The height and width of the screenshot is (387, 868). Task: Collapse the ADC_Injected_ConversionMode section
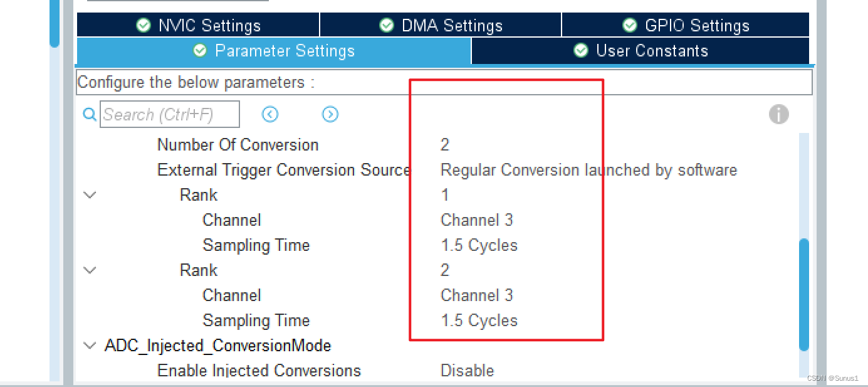(89, 345)
